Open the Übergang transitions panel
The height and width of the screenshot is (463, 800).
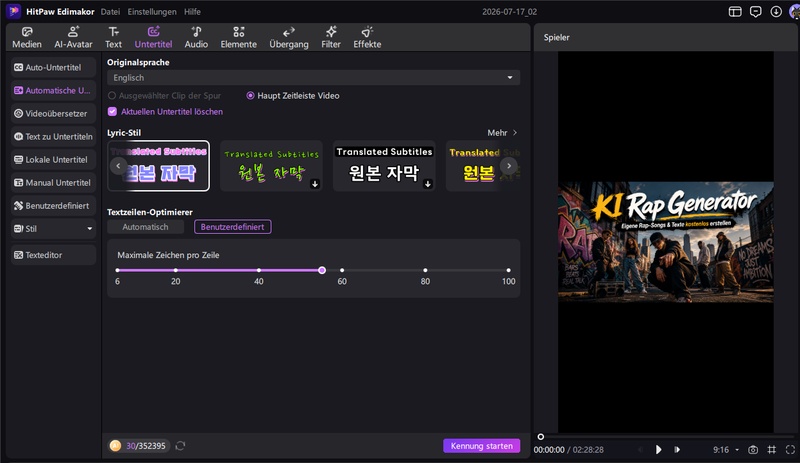coord(289,37)
